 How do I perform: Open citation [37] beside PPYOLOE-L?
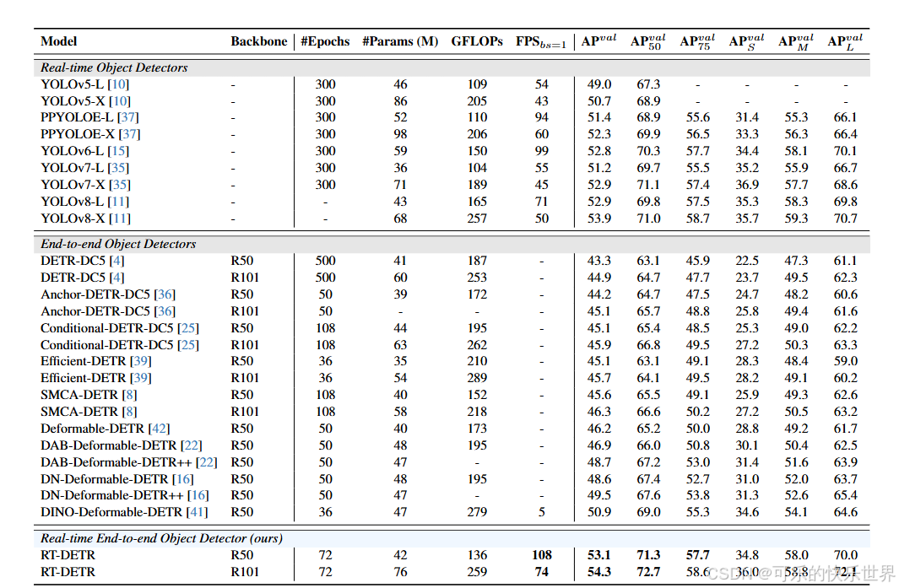coord(128,117)
